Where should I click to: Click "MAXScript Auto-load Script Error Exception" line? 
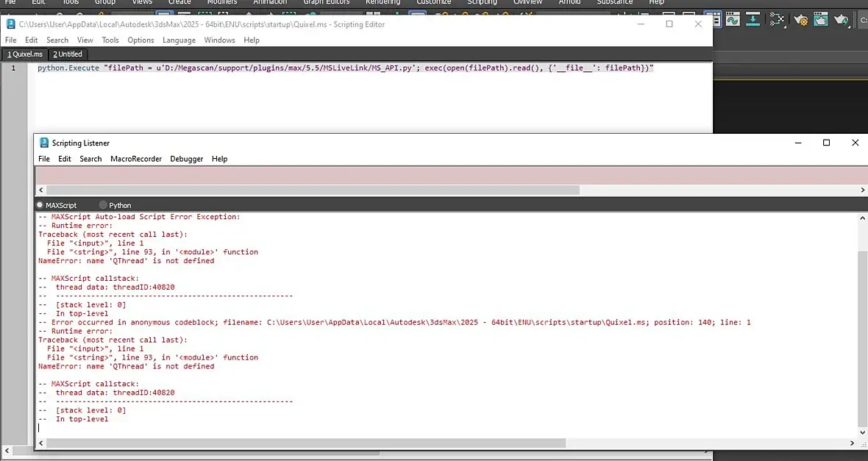point(140,217)
